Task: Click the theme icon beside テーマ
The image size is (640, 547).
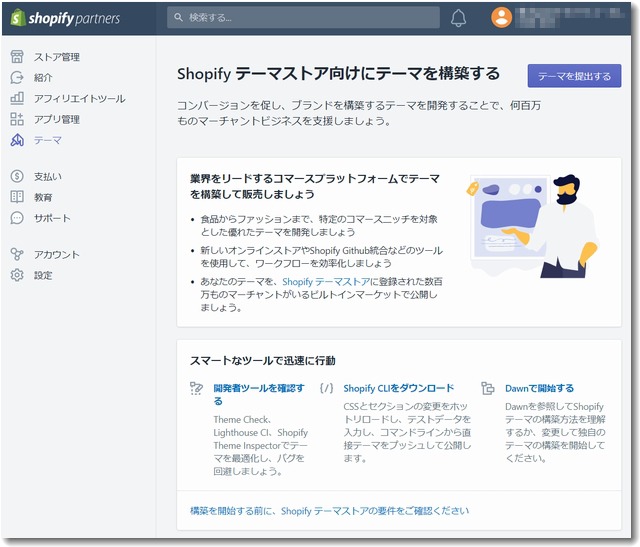Action: pos(17,140)
